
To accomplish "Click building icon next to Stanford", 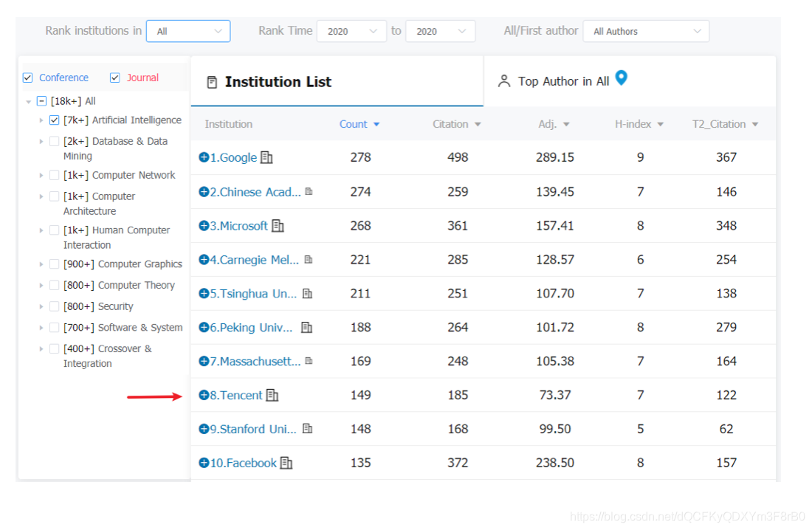I will coord(308,428).
